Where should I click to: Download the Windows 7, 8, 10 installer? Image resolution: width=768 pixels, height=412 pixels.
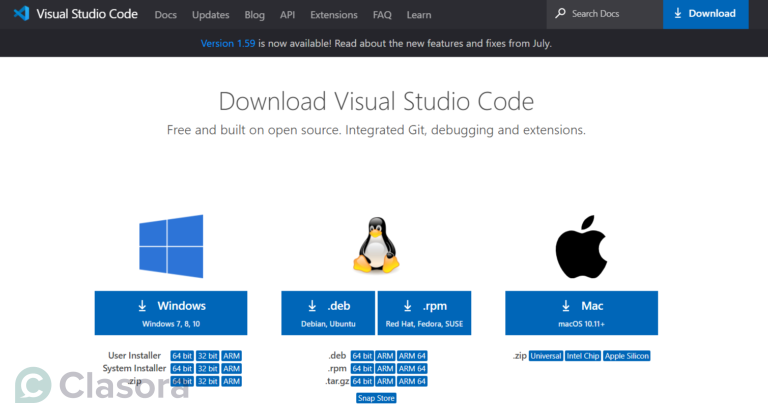pyautogui.click(x=171, y=313)
